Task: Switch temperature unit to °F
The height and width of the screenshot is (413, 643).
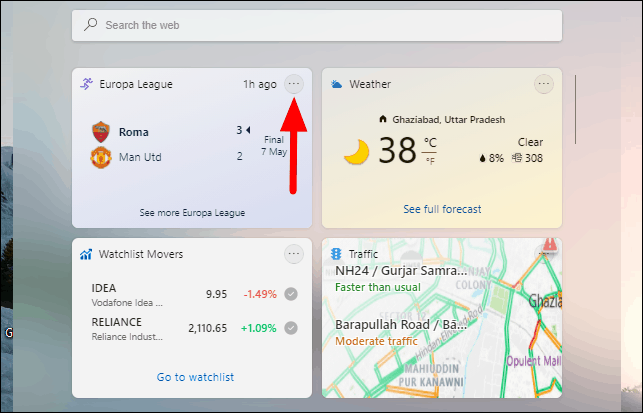Action: 430,161
